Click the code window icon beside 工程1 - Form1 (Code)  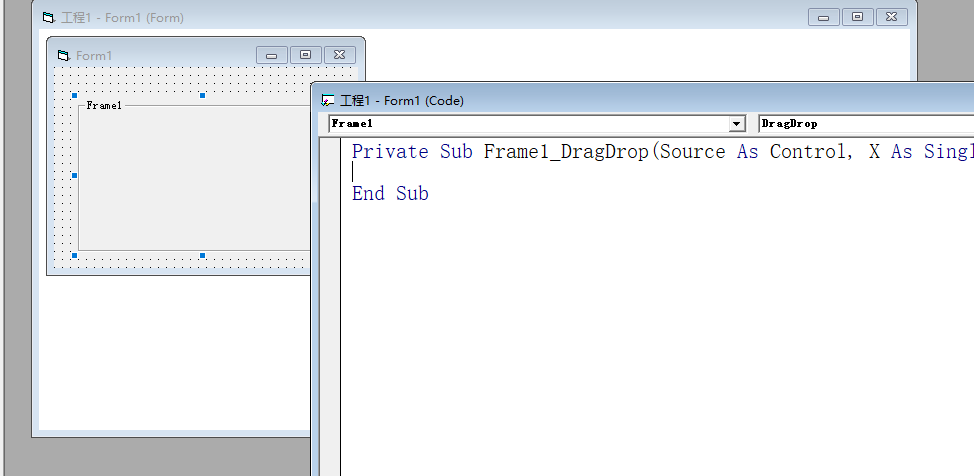click(x=328, y=100)
